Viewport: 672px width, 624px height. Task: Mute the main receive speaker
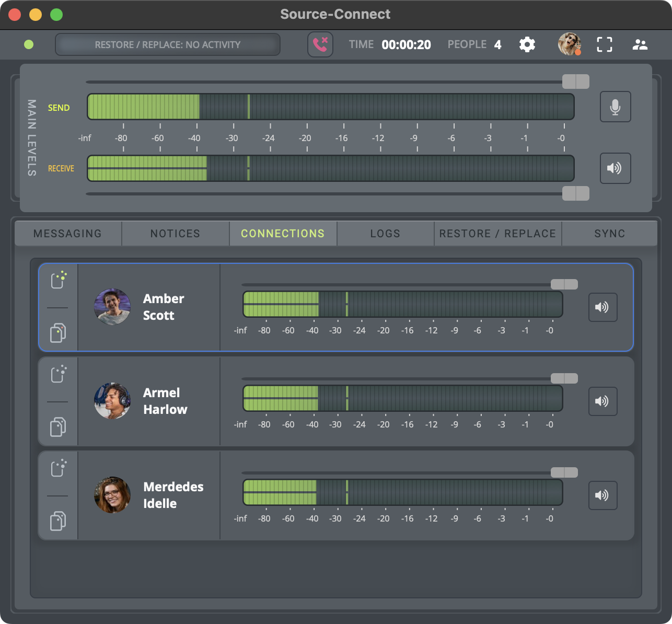click(615, 168)
